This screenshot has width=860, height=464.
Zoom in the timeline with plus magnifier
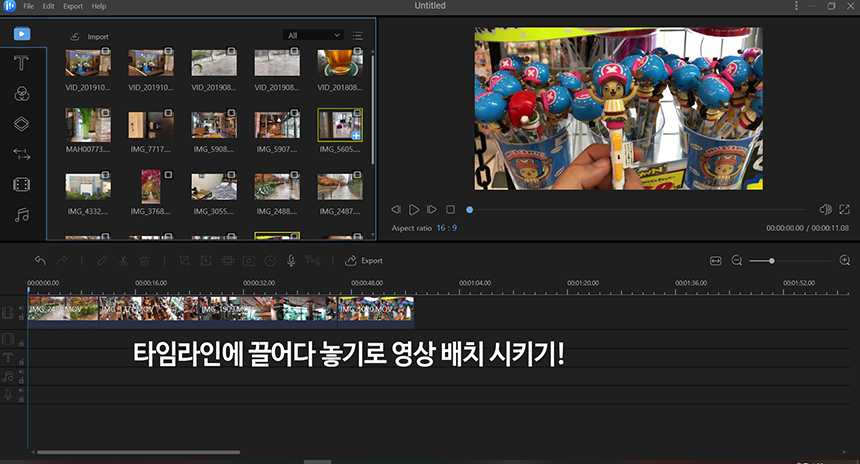(845, 261)
